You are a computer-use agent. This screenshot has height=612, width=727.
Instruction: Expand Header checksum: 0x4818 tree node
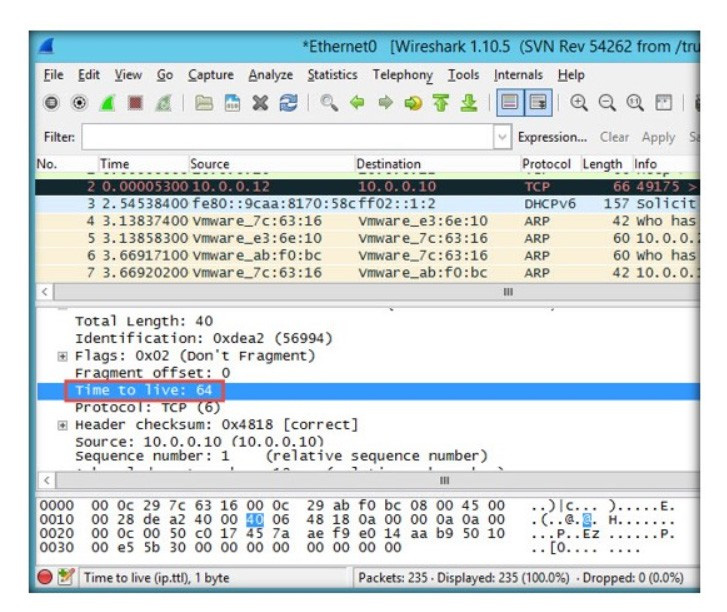[62, 425]
